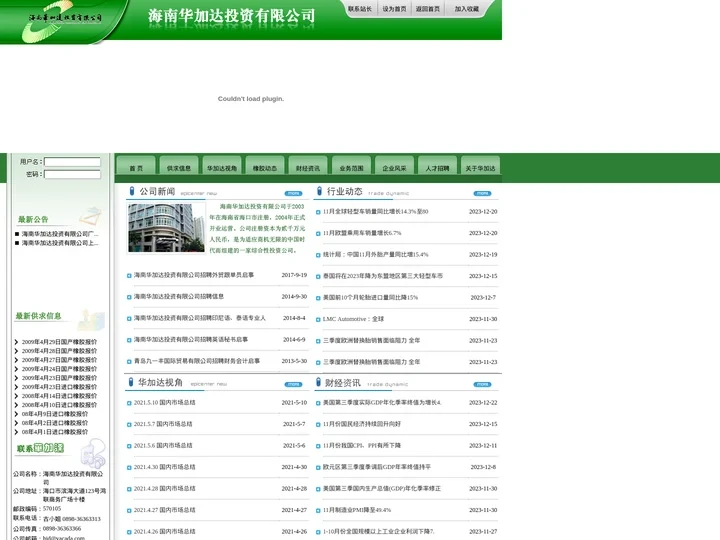720x540 pixels.
Task: Click the 联系站长 link in header
Action: pyautogui.click(x=360, y=9)
